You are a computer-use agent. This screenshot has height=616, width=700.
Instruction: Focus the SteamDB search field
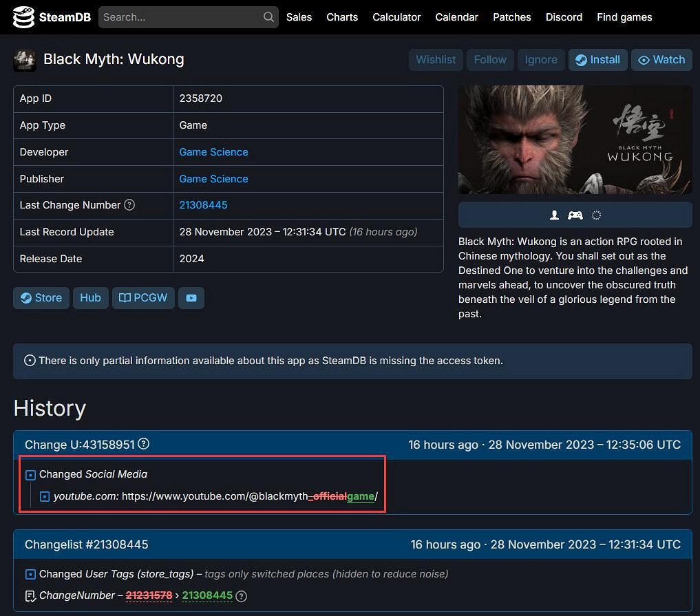click(180, 17)
